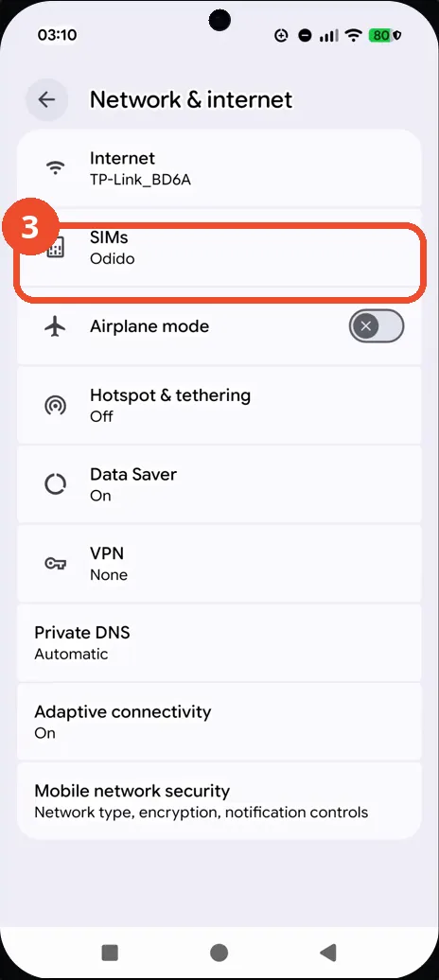Open the Private DNS option
Viewport: 439px width, 980px height.
point(219,642)
